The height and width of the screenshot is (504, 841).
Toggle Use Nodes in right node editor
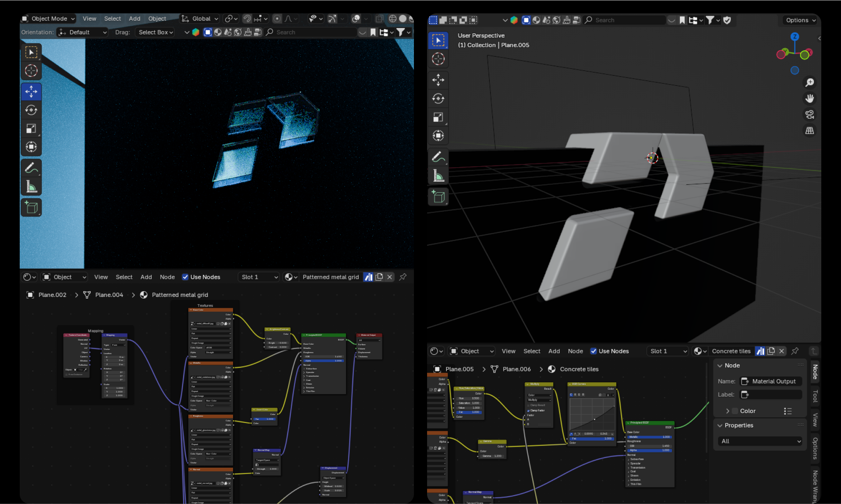click(594, 351)
